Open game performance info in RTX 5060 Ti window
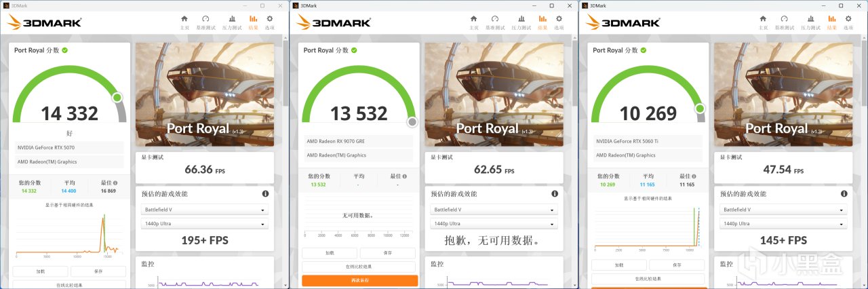Image resolution: width=868 pixels, height=289 pixels. point(844,193)
